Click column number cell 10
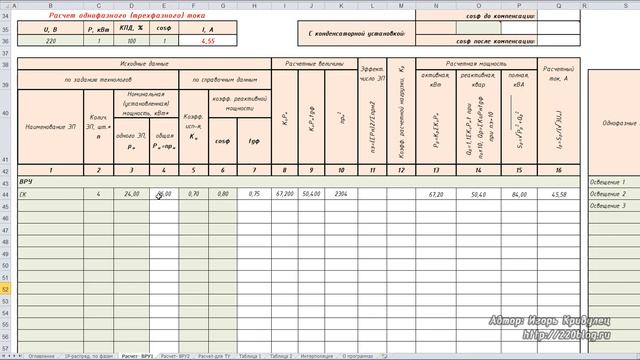Screen dimensions: 640x360 341,170
